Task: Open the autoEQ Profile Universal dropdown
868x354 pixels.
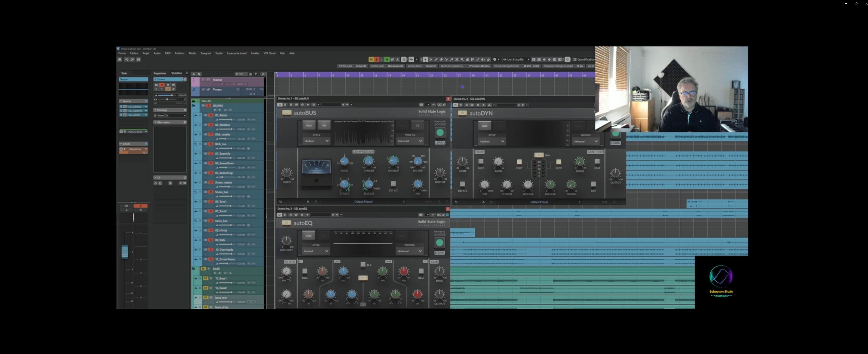Action: point(409,251)
